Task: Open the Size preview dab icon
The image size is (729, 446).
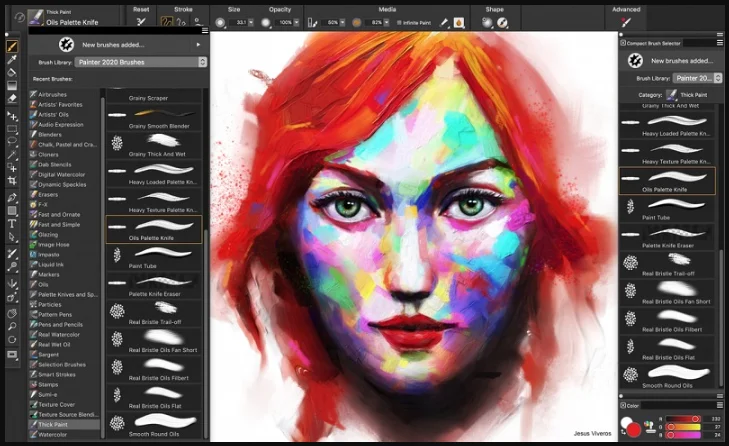Action: point(220,22)
